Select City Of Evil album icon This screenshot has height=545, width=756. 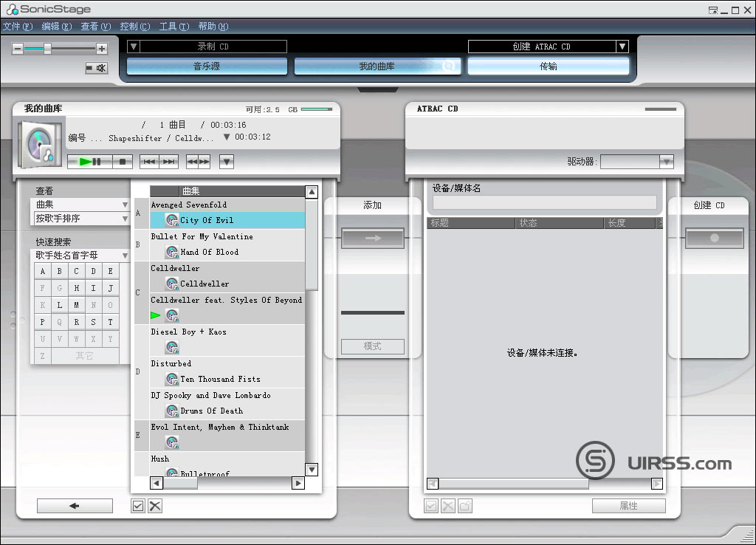[172, 220]
